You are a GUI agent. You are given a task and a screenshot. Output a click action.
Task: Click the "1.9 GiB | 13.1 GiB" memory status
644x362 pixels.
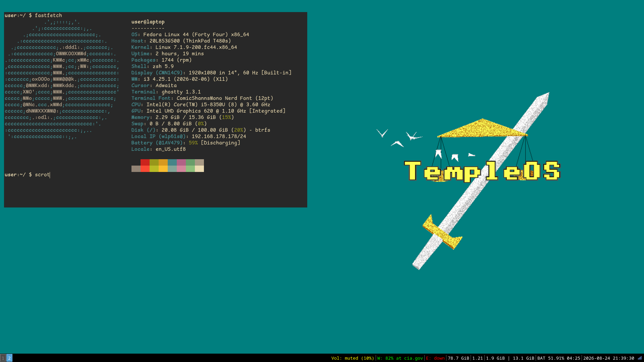coord(510,358)
